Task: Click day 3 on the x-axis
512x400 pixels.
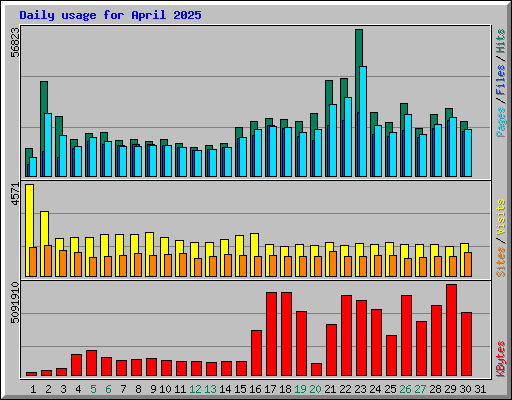Action: (63, 389)
